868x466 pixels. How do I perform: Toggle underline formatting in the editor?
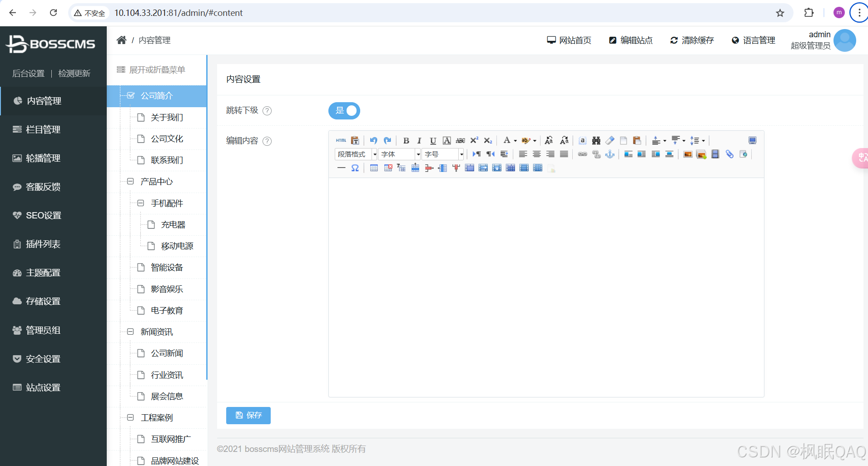432,141
